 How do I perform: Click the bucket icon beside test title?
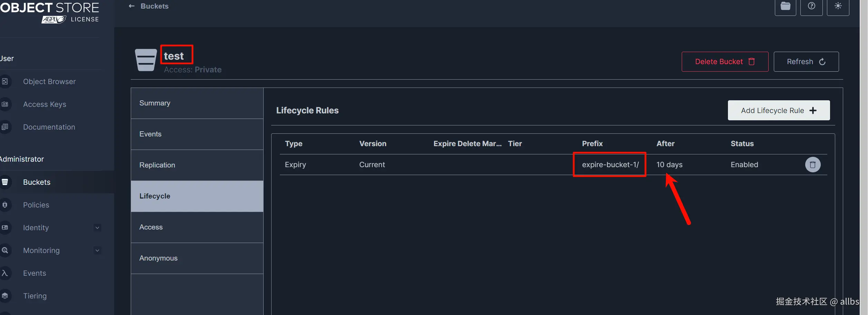(146, 60)
